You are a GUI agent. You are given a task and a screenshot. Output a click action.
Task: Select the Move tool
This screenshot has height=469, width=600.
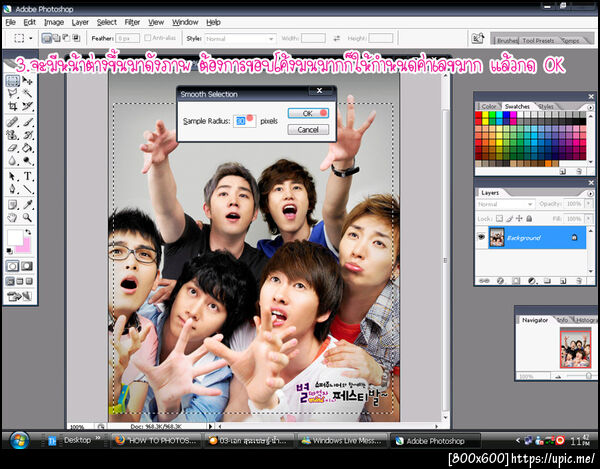(27, 81)
